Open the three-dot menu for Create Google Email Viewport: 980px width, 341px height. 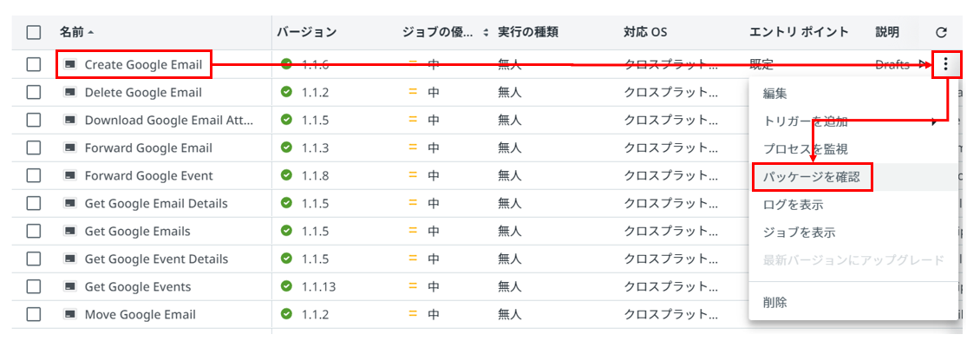[947, 63]
